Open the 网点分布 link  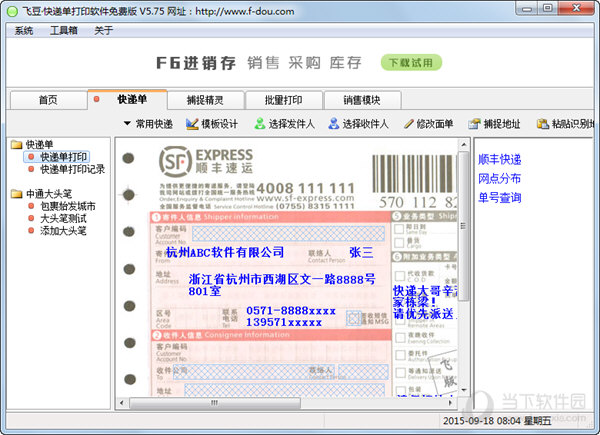point(500,179)
